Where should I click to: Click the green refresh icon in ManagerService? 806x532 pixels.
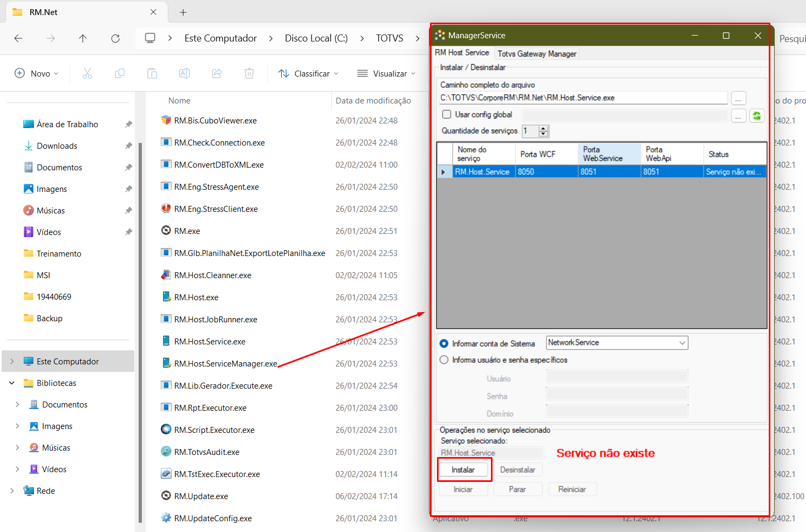tap(757, 116)
